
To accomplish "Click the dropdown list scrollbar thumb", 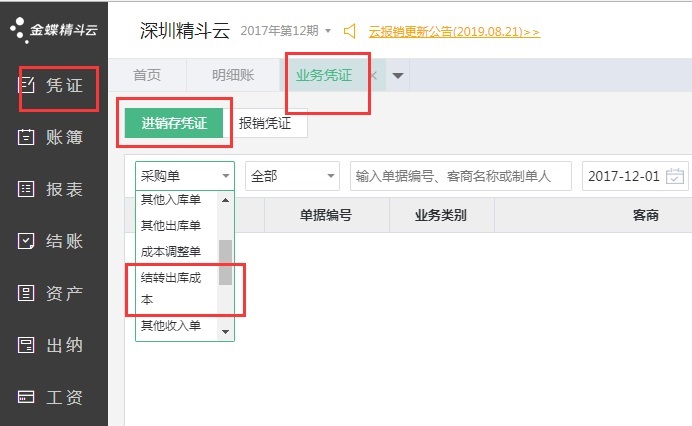I will [226, 262].
